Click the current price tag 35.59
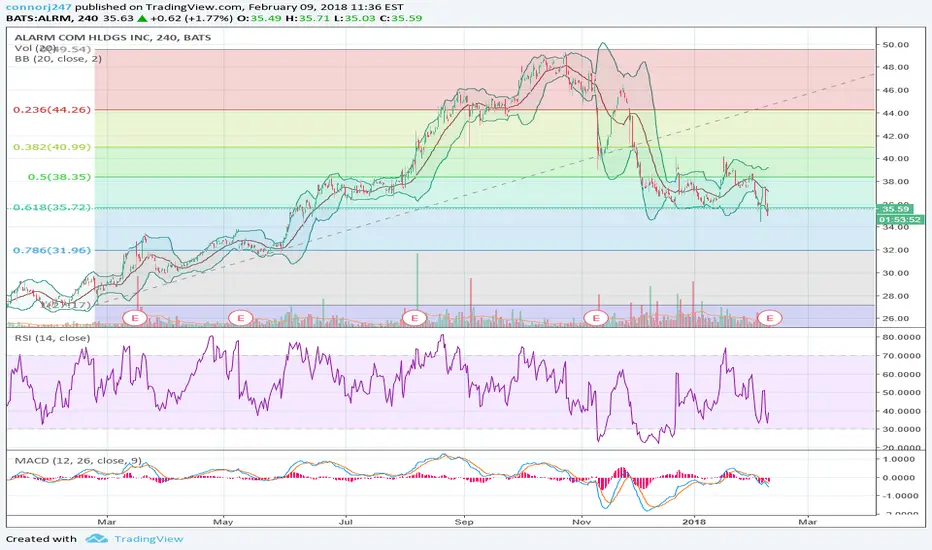Image resolution: width=932 pixels, height=550 pixels. coord(895,209)
